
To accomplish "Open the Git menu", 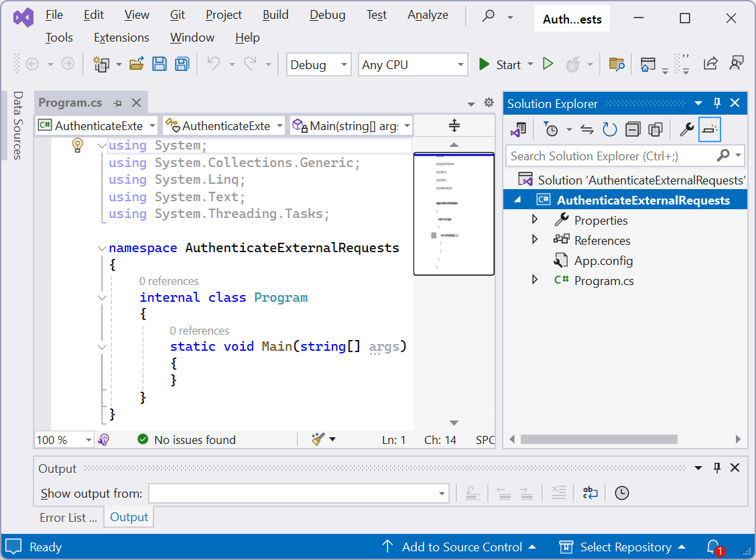I will pyautogui.click(x=178, y=15).
